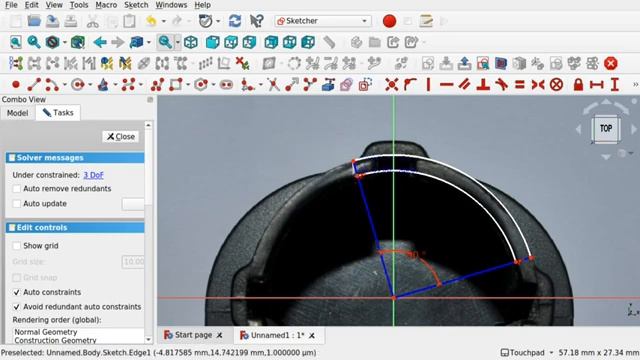Apply Symmetric constraint icon
This screenshot has height=360, width=640.
pos(538,85)
